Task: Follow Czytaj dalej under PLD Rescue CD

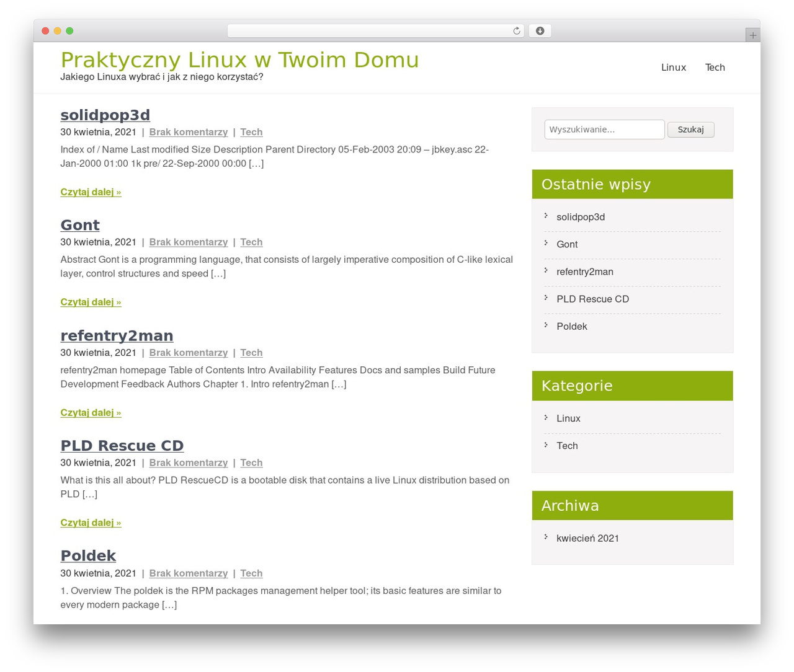Action: pyautogui.click(x=91, y=523)
